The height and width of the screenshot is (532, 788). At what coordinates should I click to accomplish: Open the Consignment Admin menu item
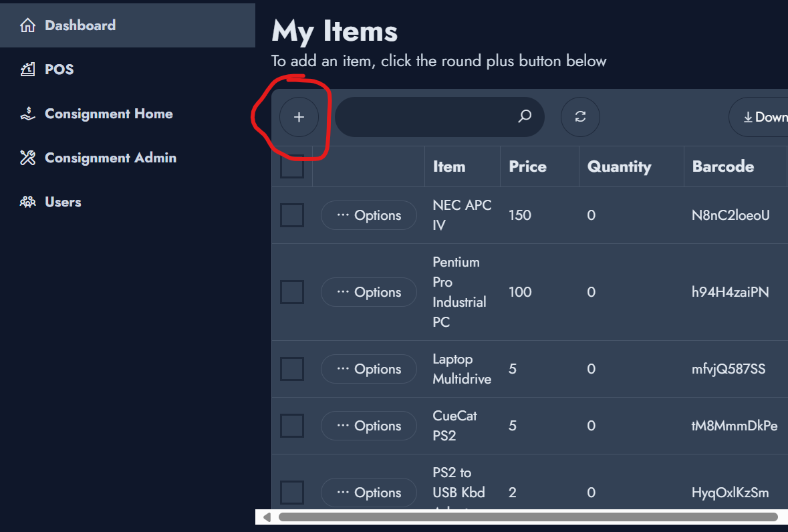110,158
